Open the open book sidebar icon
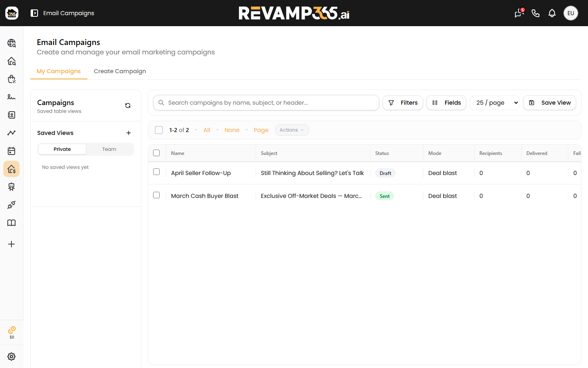The image size is (588, 368). (x=11, y=223)
